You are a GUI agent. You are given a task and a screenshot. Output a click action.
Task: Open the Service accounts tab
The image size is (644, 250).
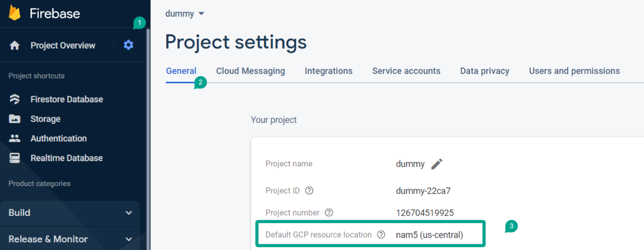pyautogui.click(x=406, y=71)
